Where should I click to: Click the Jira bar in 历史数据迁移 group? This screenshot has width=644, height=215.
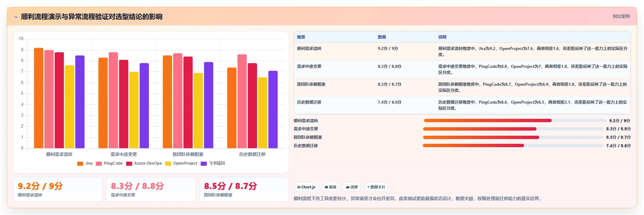tap(232, 108)
